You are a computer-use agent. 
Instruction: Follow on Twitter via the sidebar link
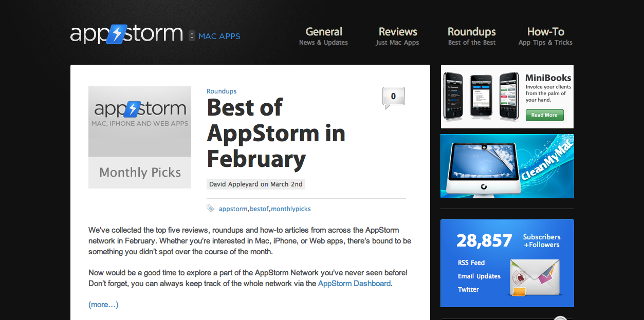[x=468, y=290]
